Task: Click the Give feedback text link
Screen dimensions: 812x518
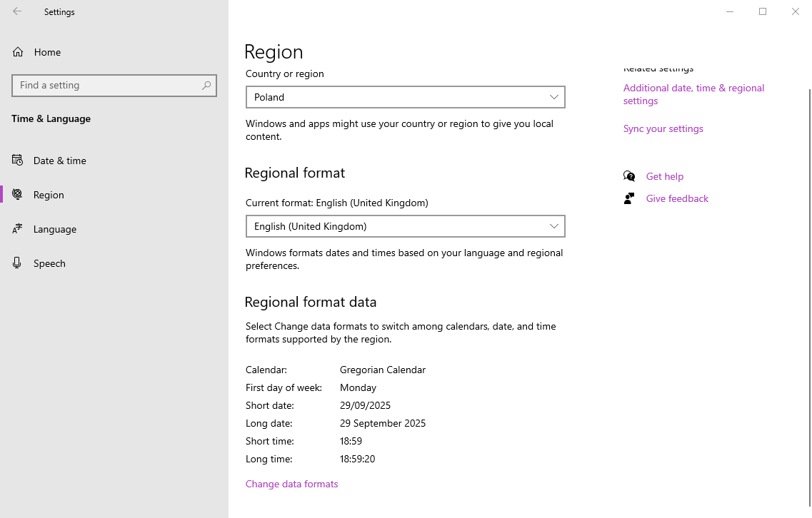Action: (x=677, y=198)
